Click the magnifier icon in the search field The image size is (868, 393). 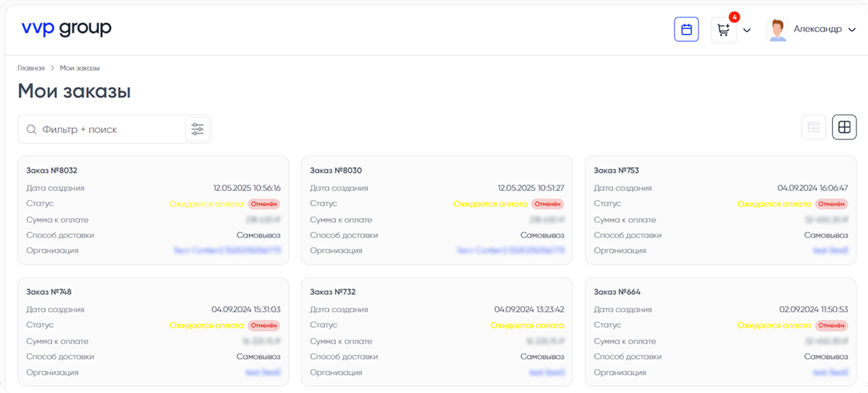31,129
